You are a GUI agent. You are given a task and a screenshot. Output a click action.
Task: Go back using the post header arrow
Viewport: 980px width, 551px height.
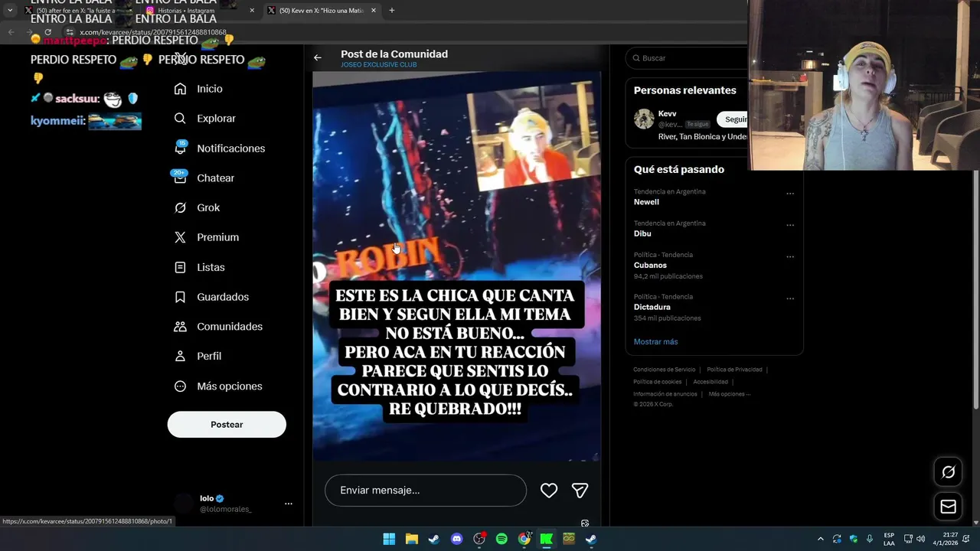tap(318, 57)
